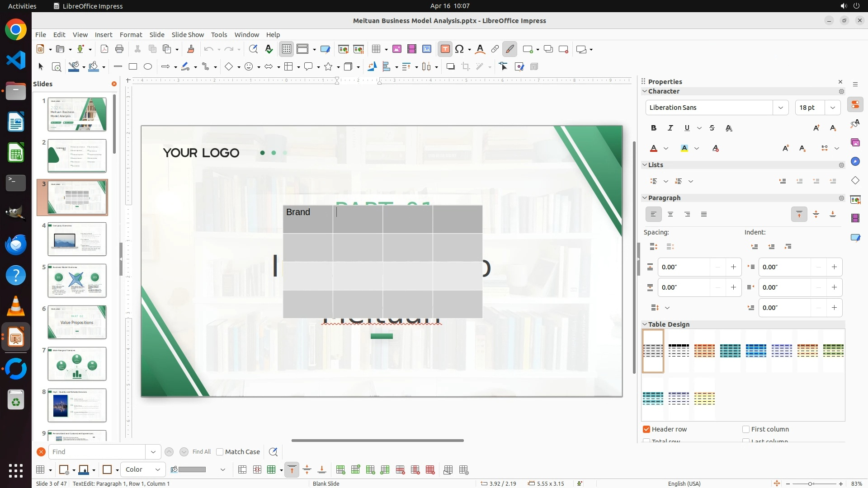This screenshot has width=868, height=488.
Task: Click the zoom slider in status bar
Action: (810, 483)
